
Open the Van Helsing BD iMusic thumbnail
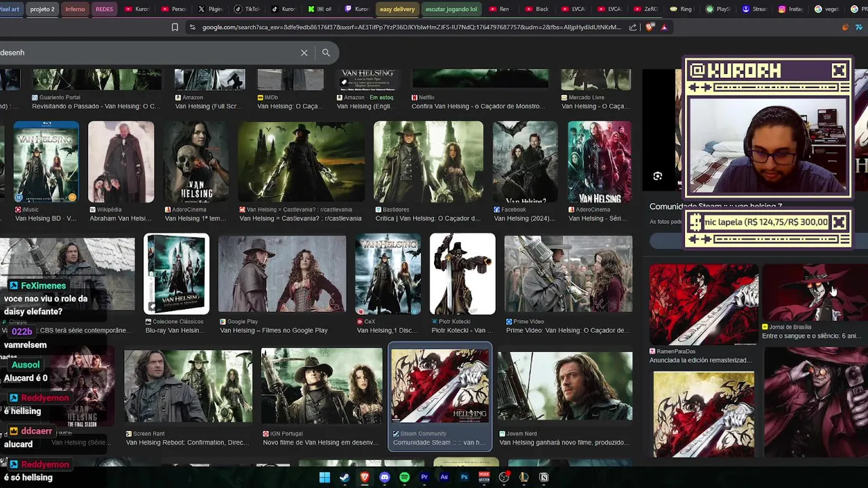[x=46, y=161]
